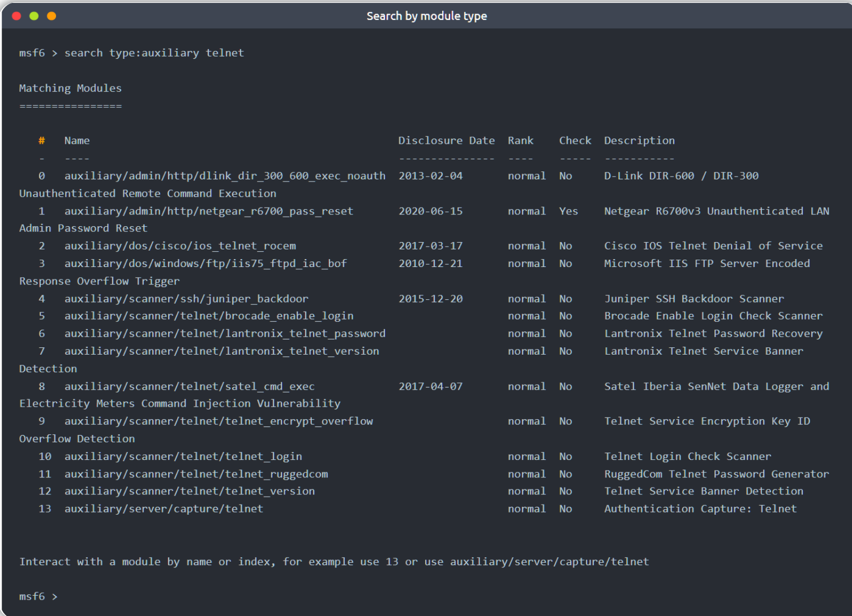Select module name telnet_encrypt_overflow
The width and height of the screenshot is (852, 616).
(x=219, y=421)
